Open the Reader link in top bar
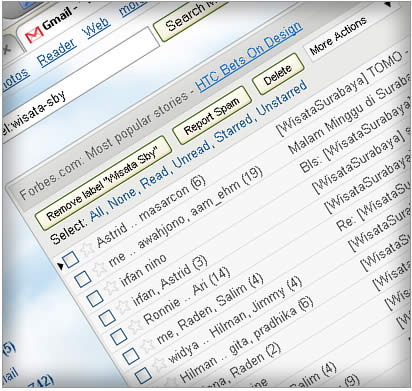 coord(56,53)
